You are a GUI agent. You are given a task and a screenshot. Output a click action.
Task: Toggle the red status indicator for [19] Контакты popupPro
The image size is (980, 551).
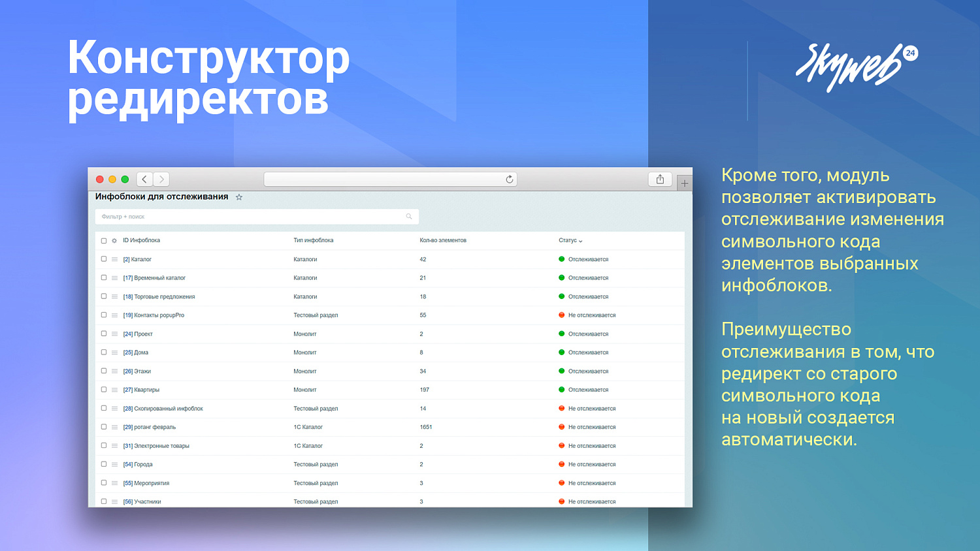point(561,315)
